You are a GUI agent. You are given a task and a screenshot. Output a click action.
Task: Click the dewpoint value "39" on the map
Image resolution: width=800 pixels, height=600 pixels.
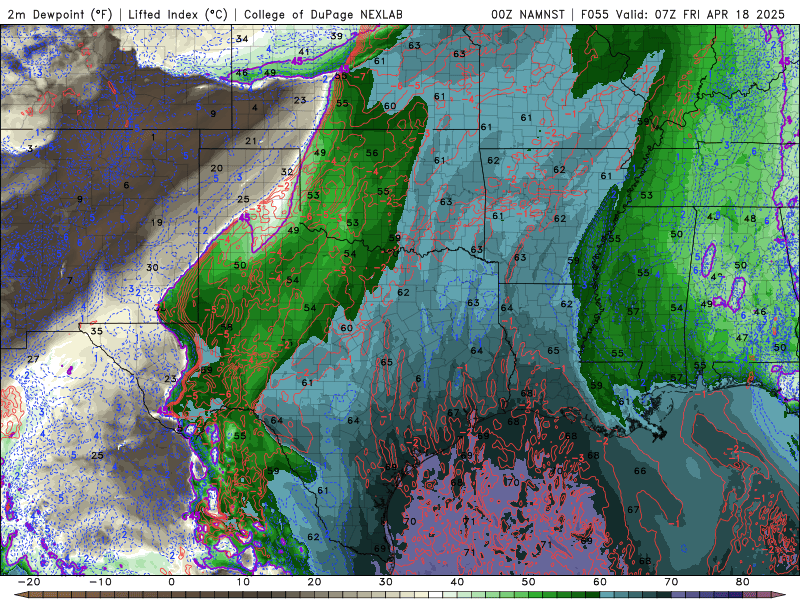click(337, 36)
